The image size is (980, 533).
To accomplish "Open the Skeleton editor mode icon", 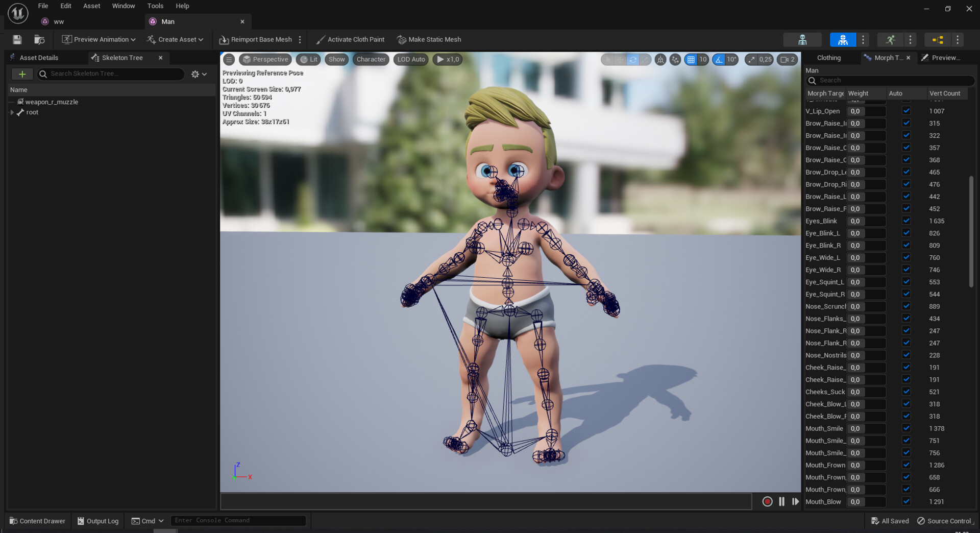I will tap(802, 39).
